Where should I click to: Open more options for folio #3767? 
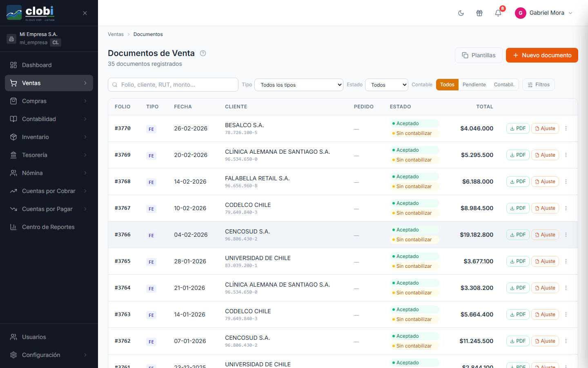pyautogui.click(x=566, y=208)
